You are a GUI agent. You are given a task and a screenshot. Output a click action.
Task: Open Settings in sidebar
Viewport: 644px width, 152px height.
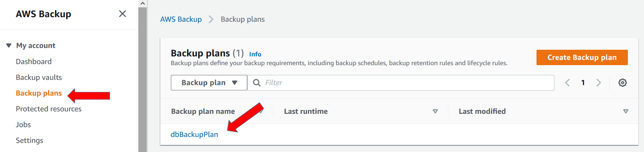tap(29, 140)
